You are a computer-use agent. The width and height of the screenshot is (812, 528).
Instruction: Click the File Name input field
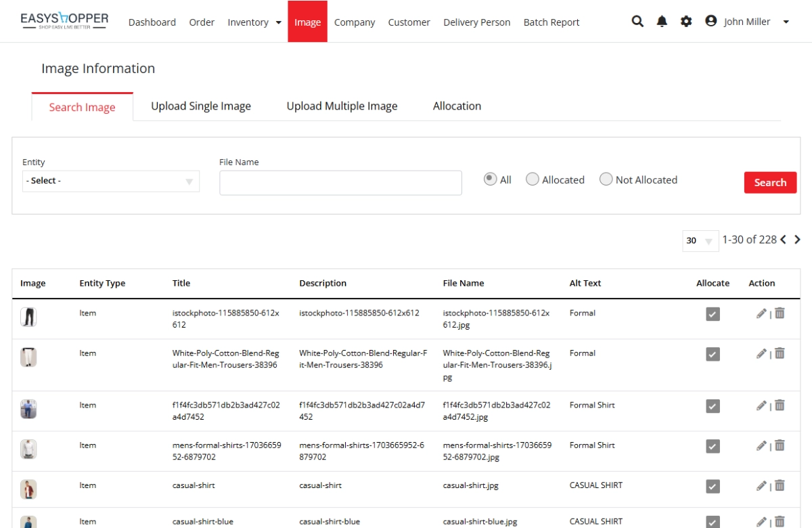[x=340, y=183]
